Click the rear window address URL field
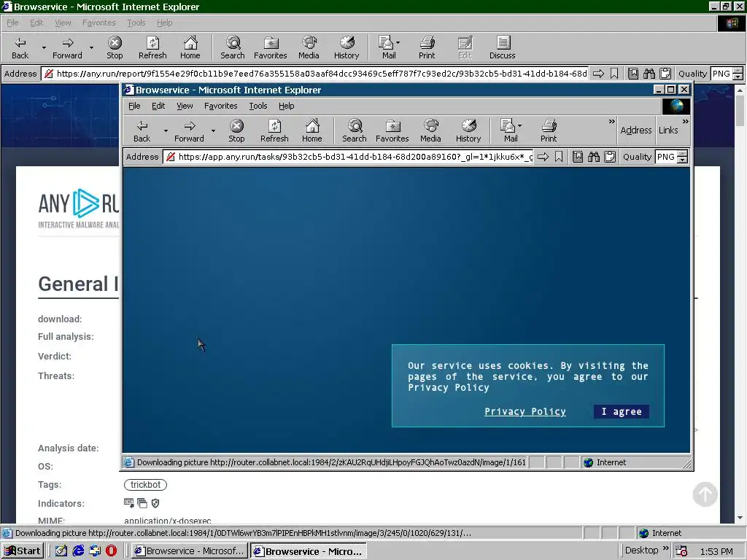Viewport: 747px width, 560px height. click(315, 74)
